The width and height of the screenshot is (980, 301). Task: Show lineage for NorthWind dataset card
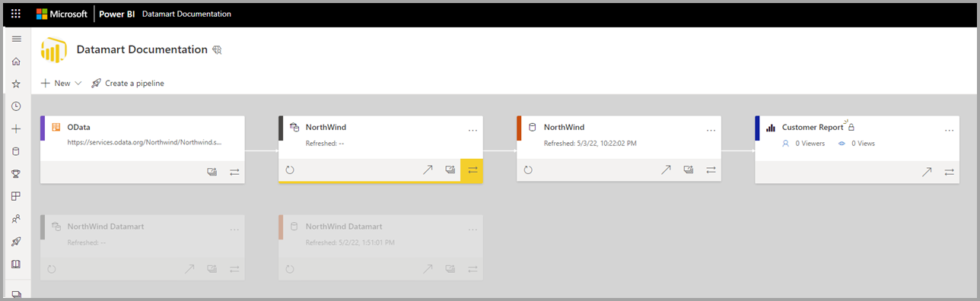pyautogui.click(x=711, y=170)
